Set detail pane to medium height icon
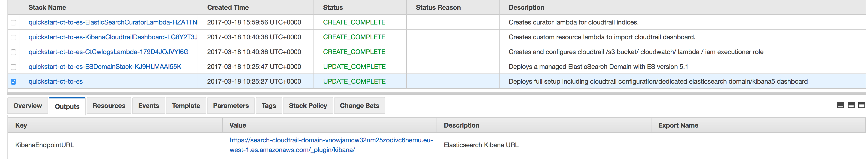The image size is (868, 159). [x=851, y=105]
